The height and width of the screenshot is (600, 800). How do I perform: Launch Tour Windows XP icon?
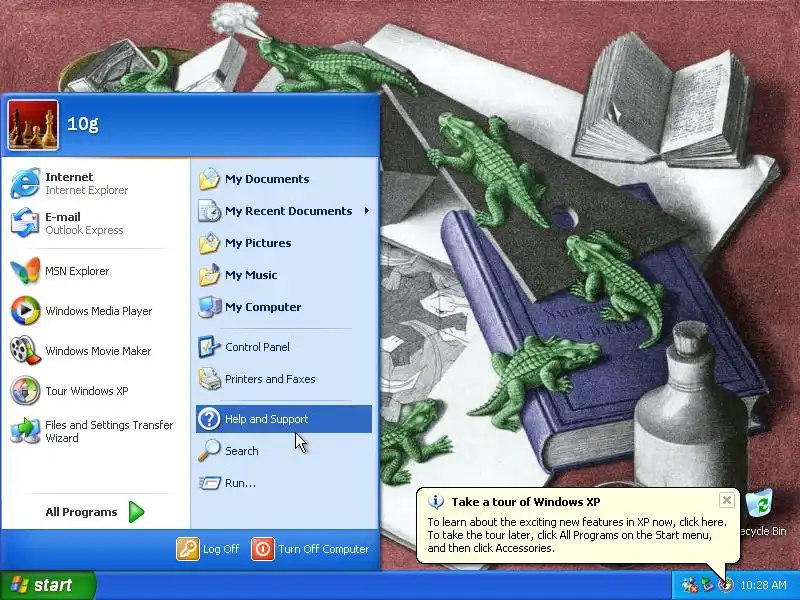click(x=25, y=391)
